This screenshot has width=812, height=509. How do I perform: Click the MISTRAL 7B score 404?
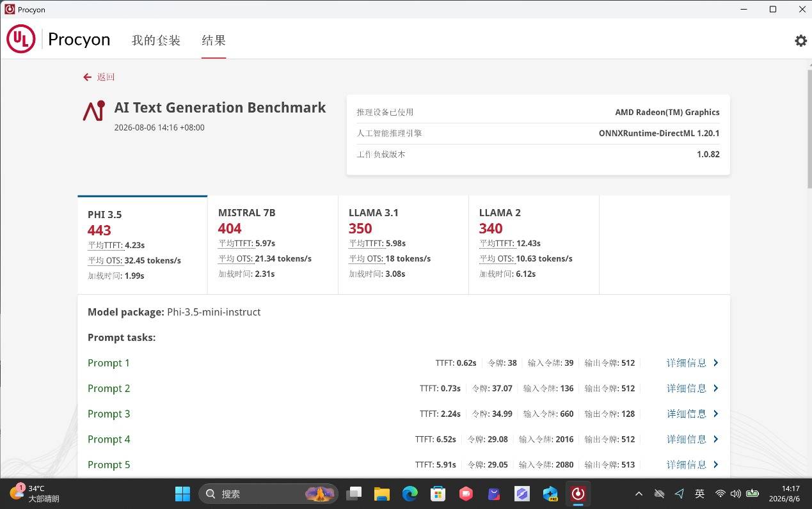coord(230,228)
